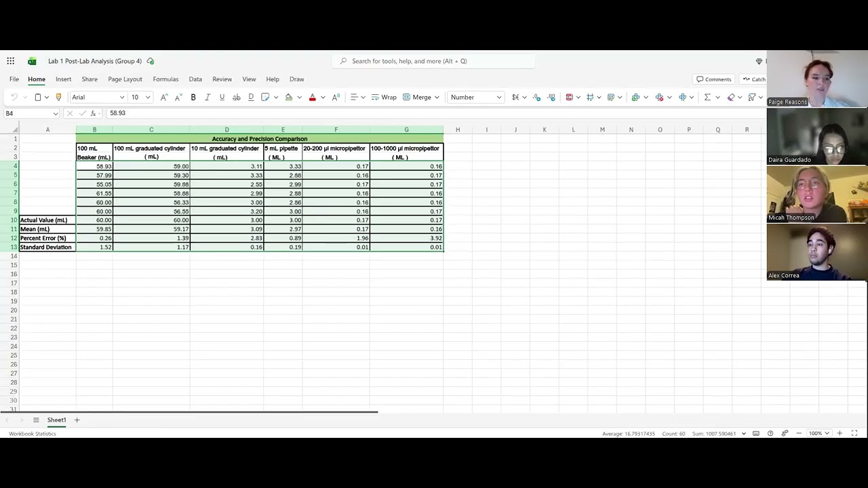Click the insert cells icon
The width and height of the screenshot is (868, 488).
(635, 98)
